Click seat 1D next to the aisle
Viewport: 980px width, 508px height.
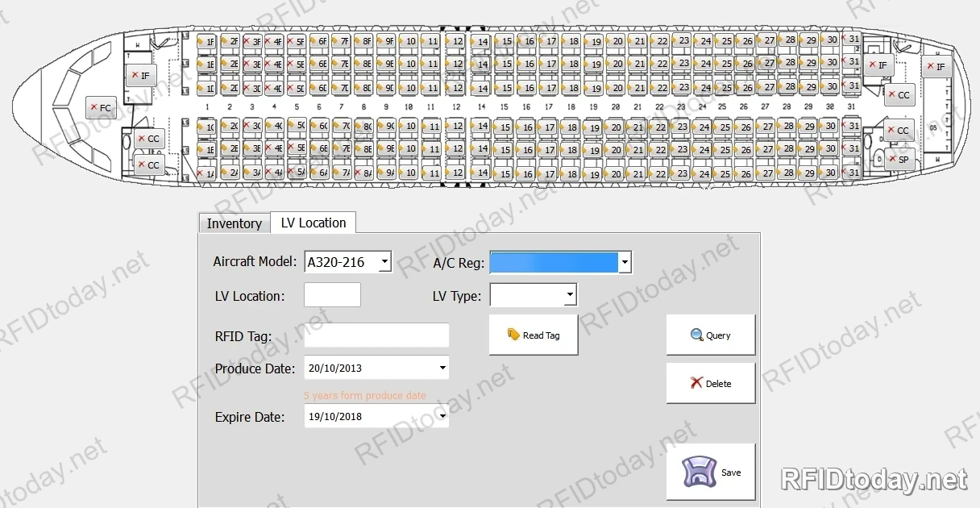coord(206,88)
